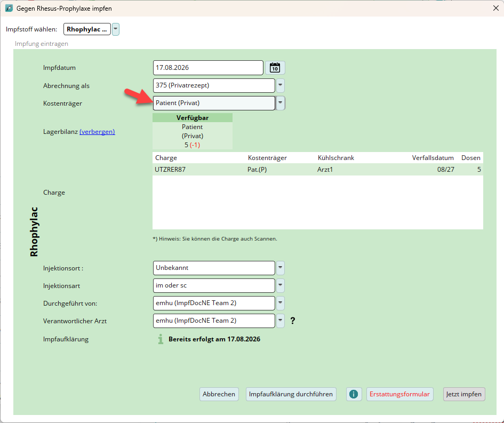The image size is (504, 423).
Task: Click the Patient (Privat) Kostenträger field
Action: point(214,103)
